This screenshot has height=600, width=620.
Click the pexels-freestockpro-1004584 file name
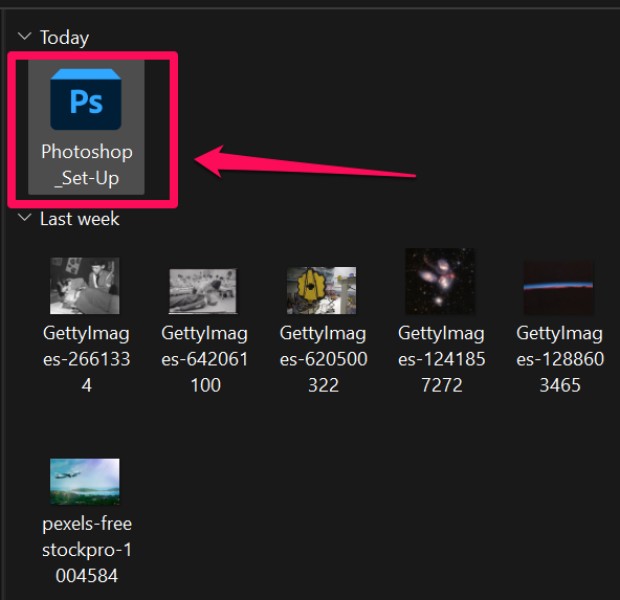pos(87,550)
